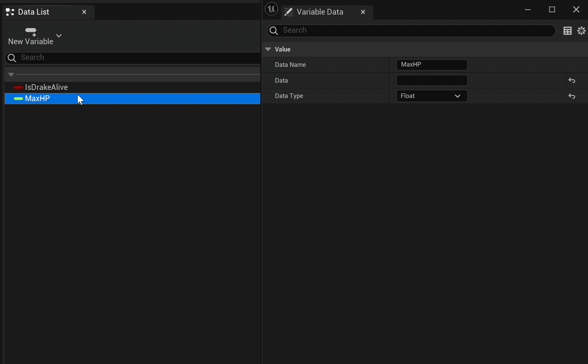
Task: Minimize the Variable Data window
Action: click(x=528, y=10)
